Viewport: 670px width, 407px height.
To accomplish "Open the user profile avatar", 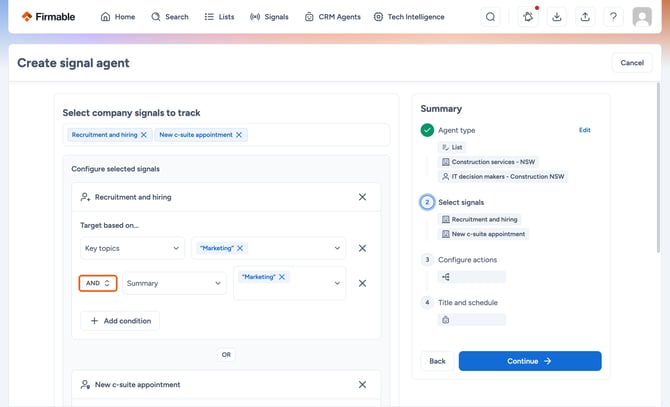I will click(x=642, y=17).
